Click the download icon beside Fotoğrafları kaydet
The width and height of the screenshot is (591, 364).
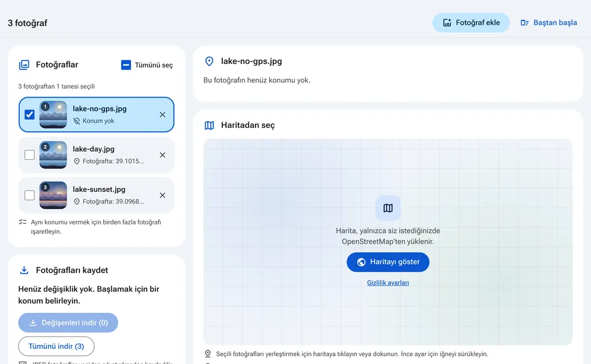pyautogui.click(x=24, y=271)
